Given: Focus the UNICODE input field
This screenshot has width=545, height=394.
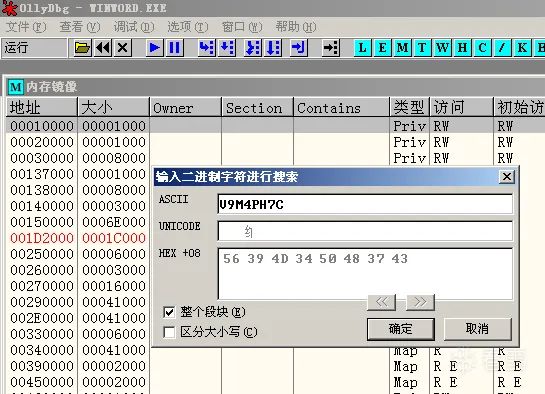Looking at the screenshot, I should (365, 231).
